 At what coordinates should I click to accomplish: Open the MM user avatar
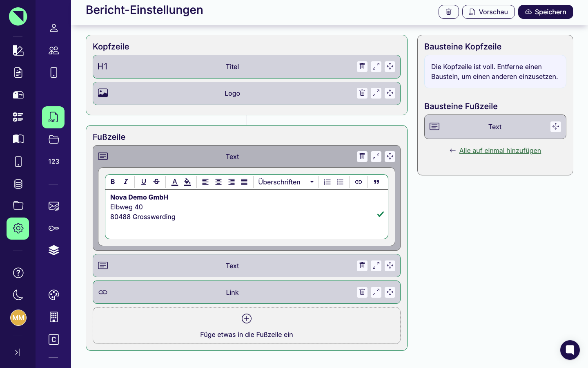(18, 318)
